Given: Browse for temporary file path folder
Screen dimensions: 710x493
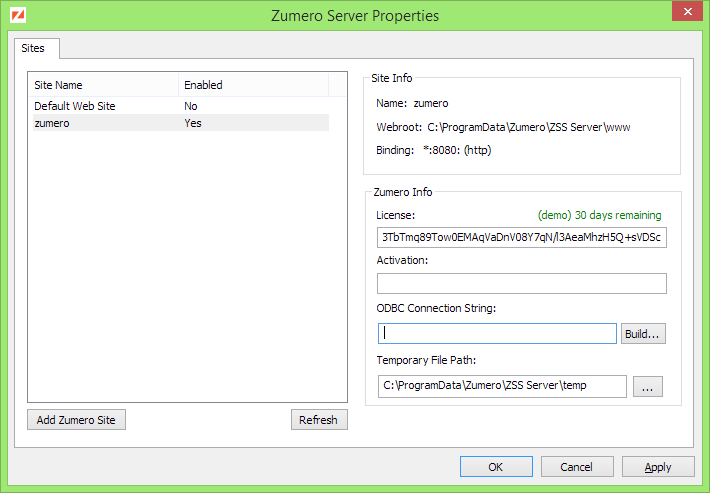Looking at the screenshot, I should pos(647,386).
